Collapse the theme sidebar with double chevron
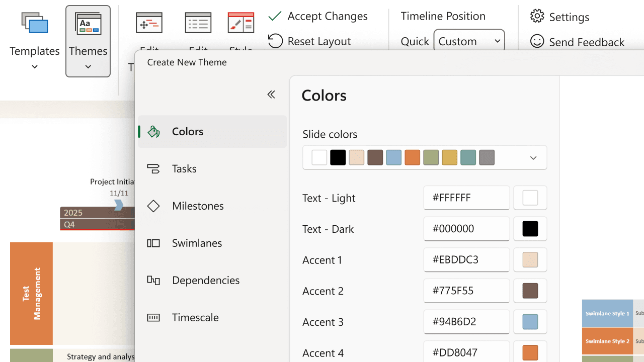Image resolution: width=644 pixels, height=362 pixels. (x=271, y=94)
